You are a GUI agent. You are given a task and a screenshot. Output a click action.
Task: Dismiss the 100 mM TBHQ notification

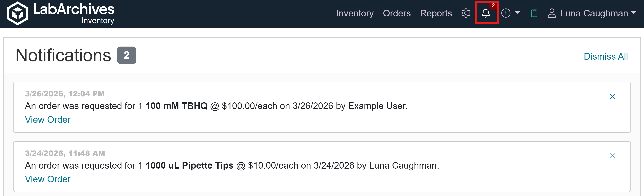click(x=612, y=96)
